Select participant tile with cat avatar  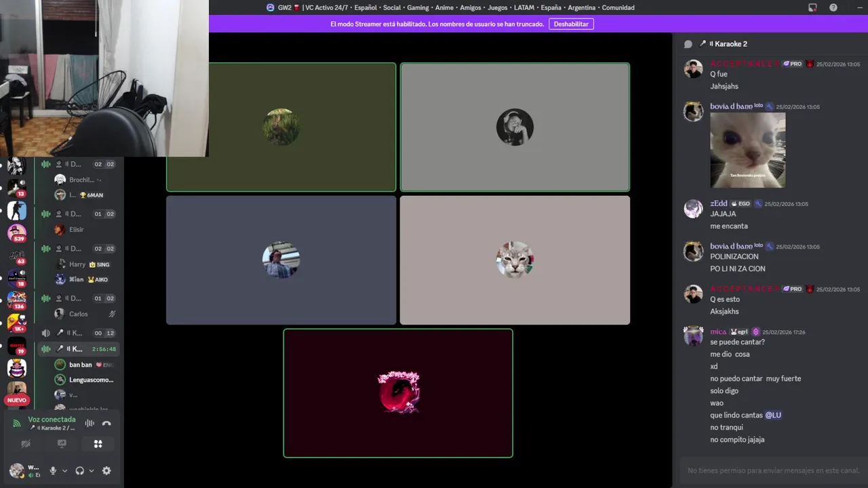coord(515,260)
